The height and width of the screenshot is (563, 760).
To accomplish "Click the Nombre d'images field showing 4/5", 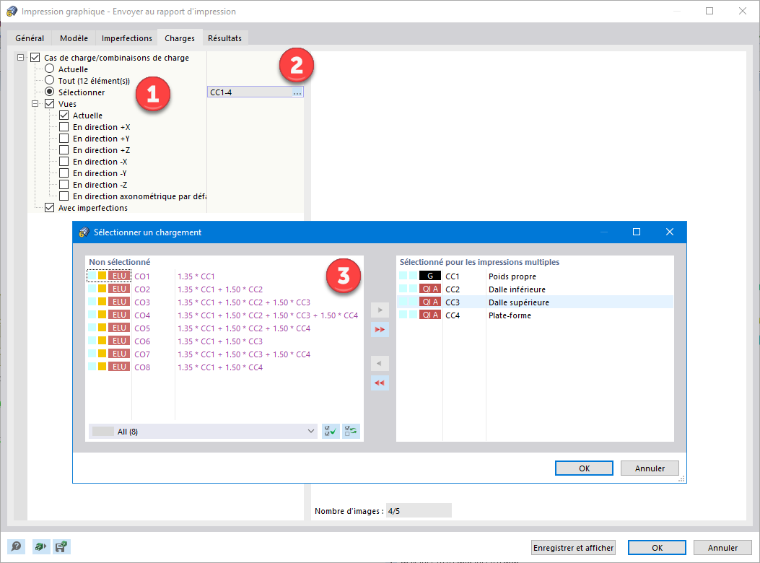I will point(419,511).
